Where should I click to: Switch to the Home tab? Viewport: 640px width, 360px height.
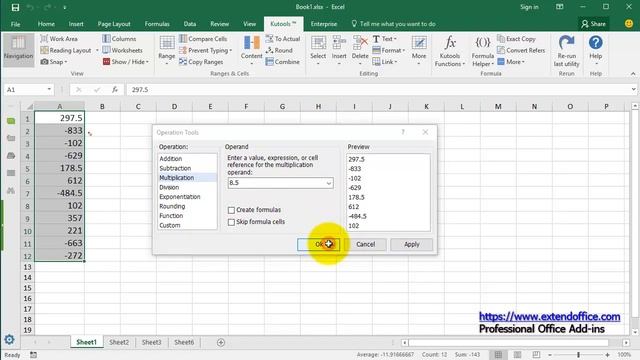pyautogui.click(x=46, y=24)
